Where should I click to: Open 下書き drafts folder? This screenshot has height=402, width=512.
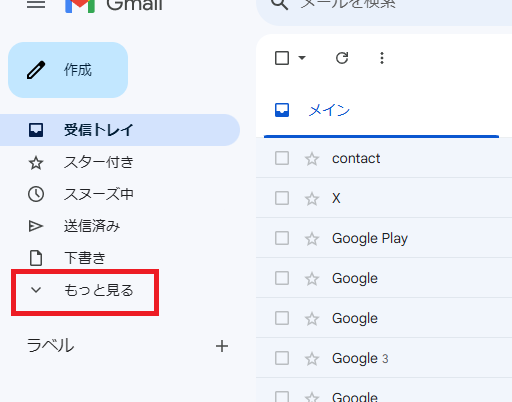pyautogui.click(x=120, y=258)
